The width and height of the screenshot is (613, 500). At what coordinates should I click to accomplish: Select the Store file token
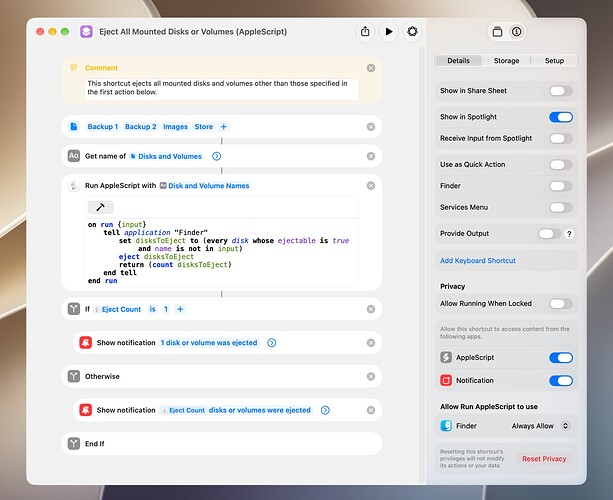(204, 127)
